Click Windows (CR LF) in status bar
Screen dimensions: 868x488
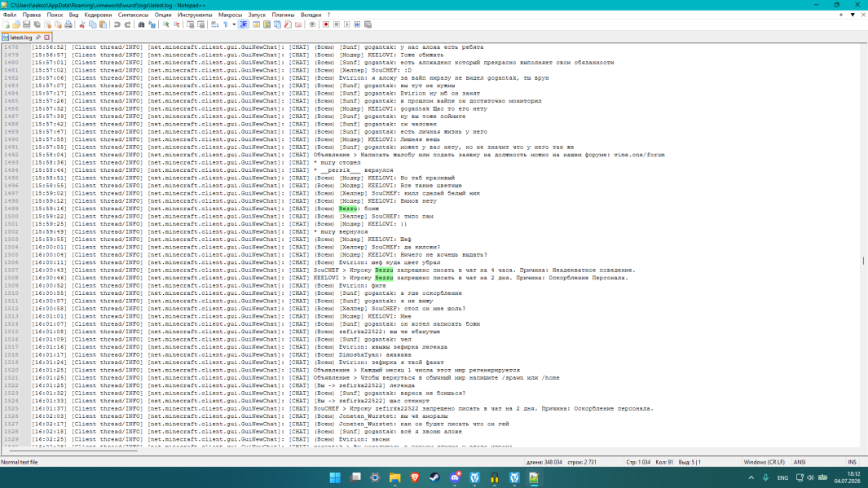(764, 462)
